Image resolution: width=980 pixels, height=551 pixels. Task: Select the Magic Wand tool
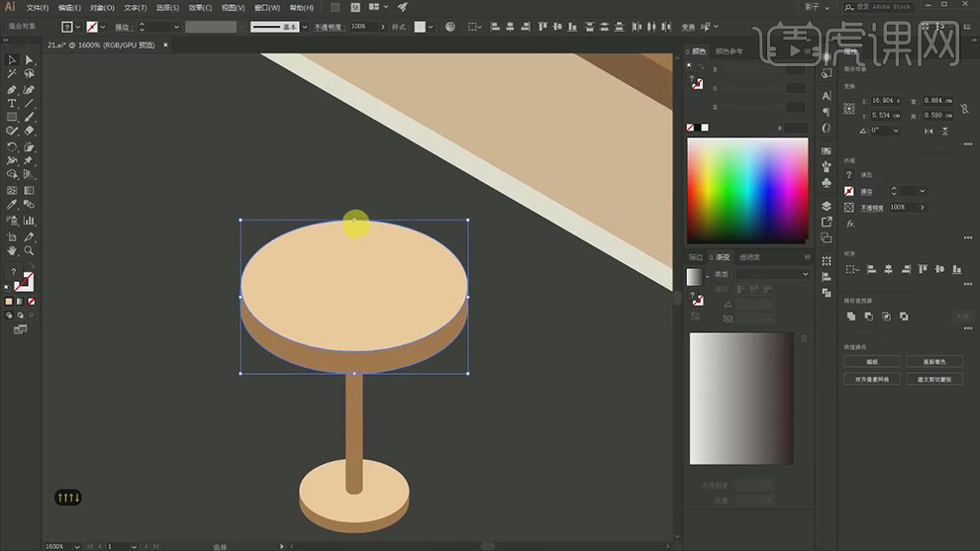12,74
